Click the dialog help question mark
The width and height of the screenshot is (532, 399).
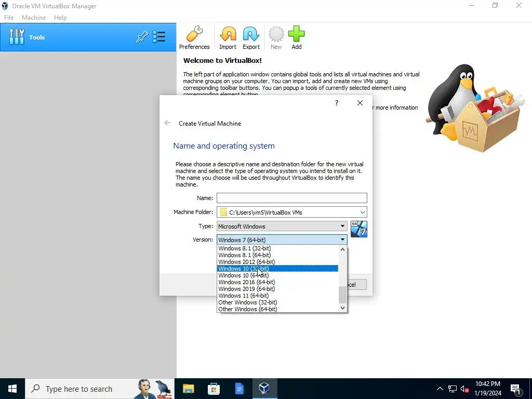click(337, 103)
